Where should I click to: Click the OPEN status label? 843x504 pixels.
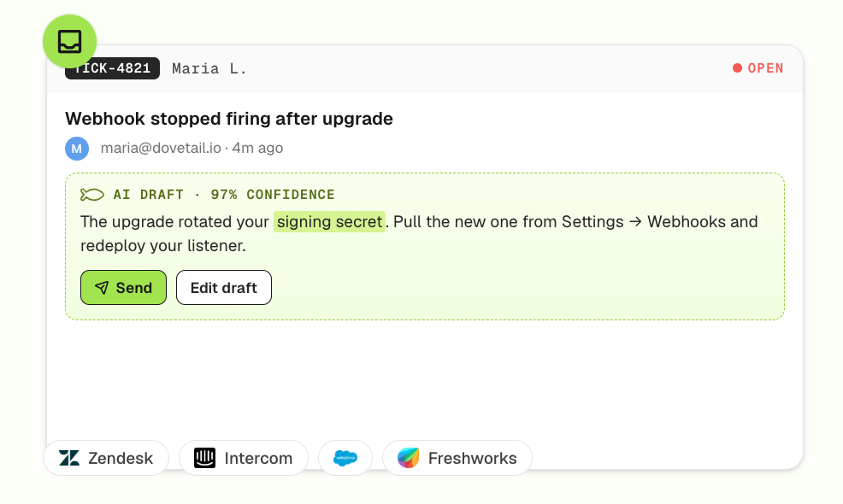[765, 68]
